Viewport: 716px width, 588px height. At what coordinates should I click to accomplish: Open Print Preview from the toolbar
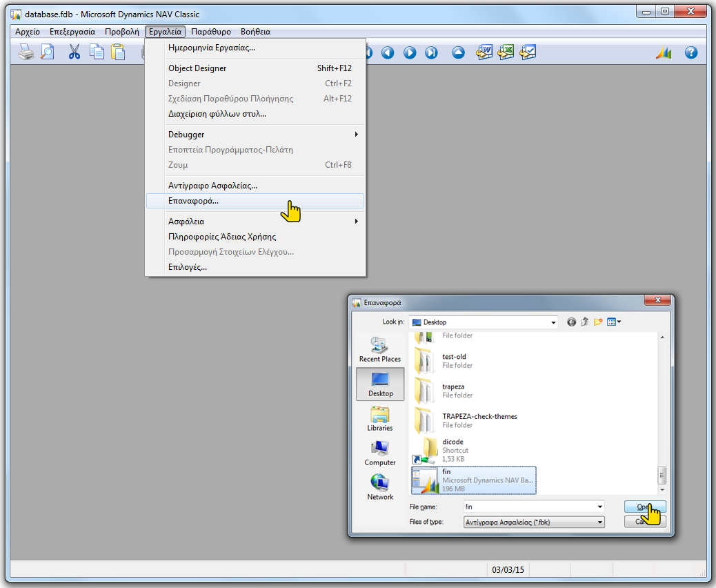point(47,52)
